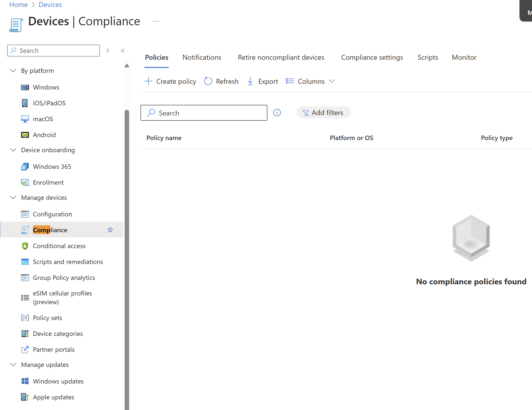Image resolution: width=532 pixels, height=410 pixels.
Task: Switch to the Monitor tab
Action: 464,57
